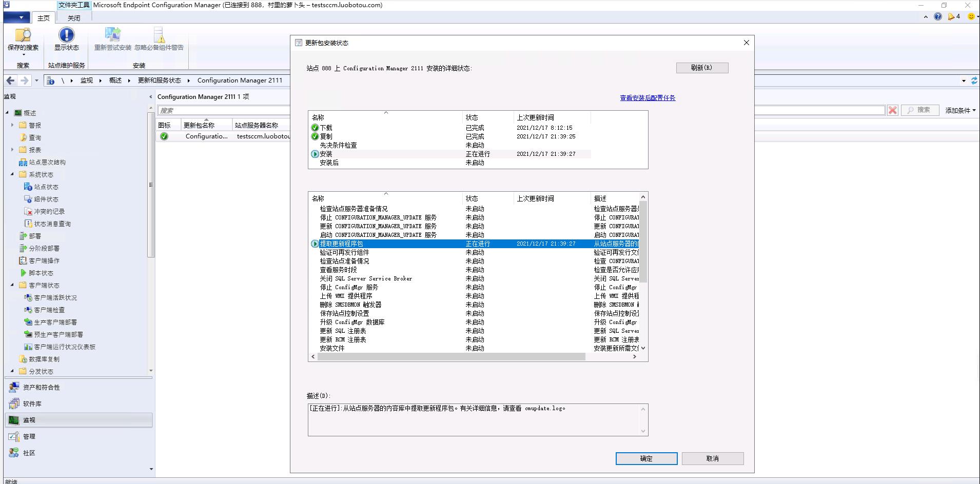
Task: Select 警报 node in tree
Action: (x=35, y=125)
